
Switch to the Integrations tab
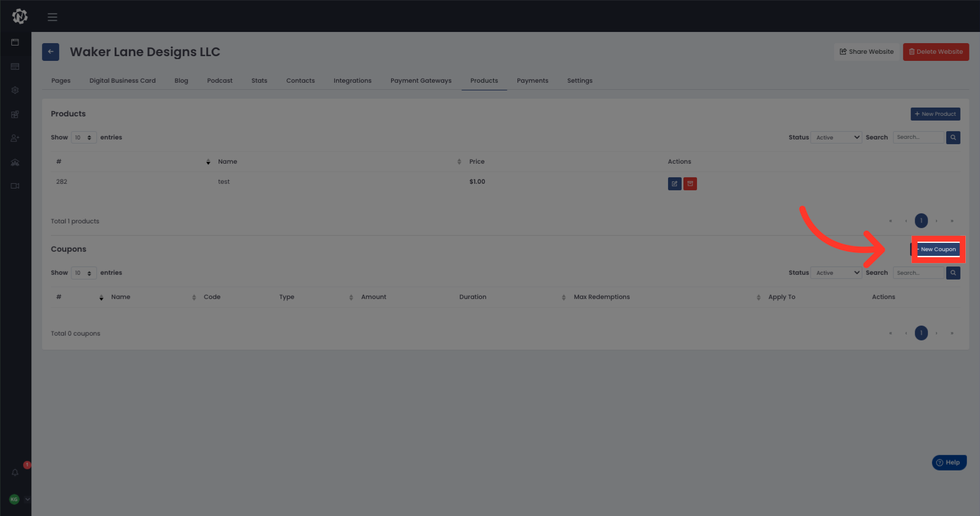(x=353, y=81)
